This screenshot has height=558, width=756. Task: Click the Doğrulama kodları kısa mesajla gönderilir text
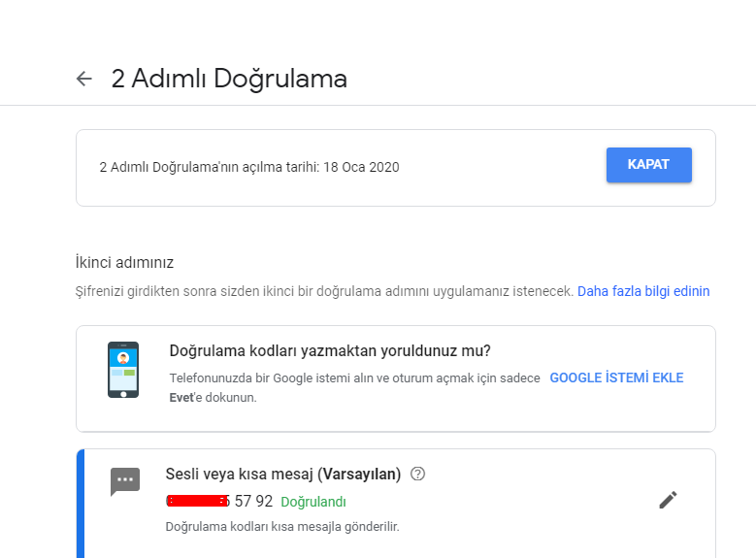[282, 527]
